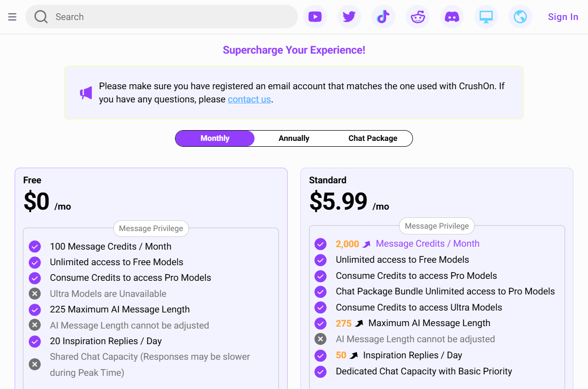
Task: Click '20 Inspiration Replies / Day' text
Action: point(106,341)
